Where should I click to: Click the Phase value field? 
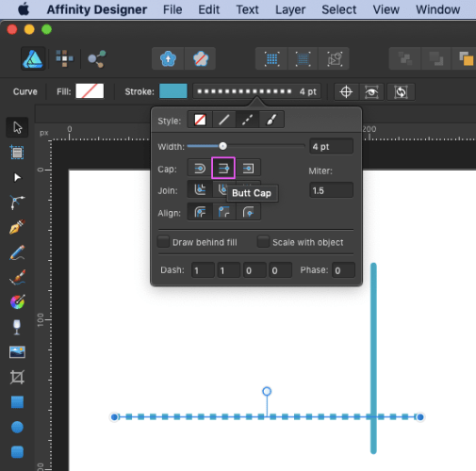(x=343, y=270)
